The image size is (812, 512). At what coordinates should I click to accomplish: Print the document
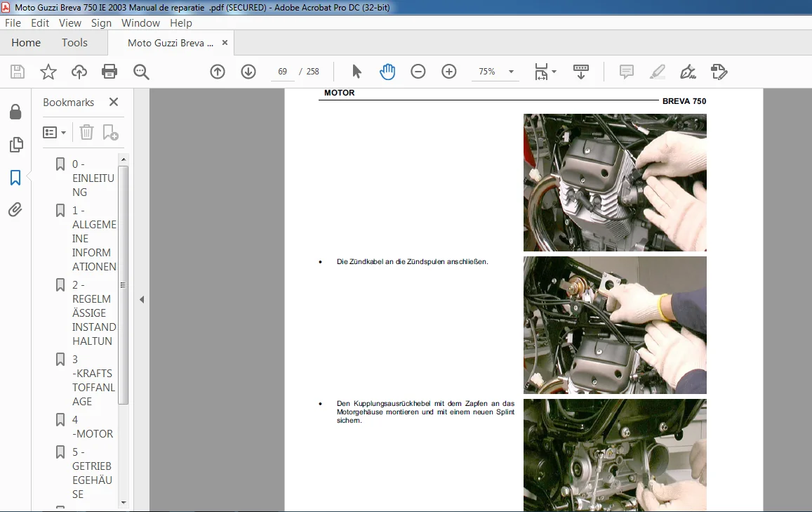(109, 72)
